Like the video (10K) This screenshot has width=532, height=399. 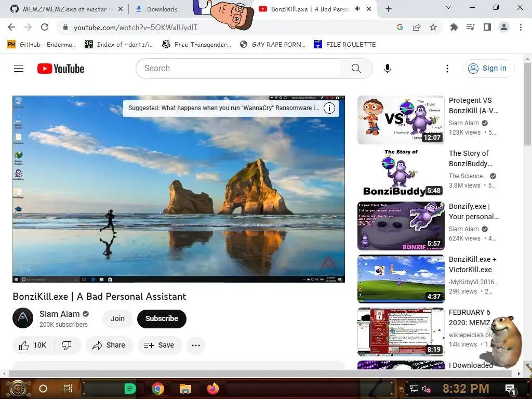coord(33,345)
